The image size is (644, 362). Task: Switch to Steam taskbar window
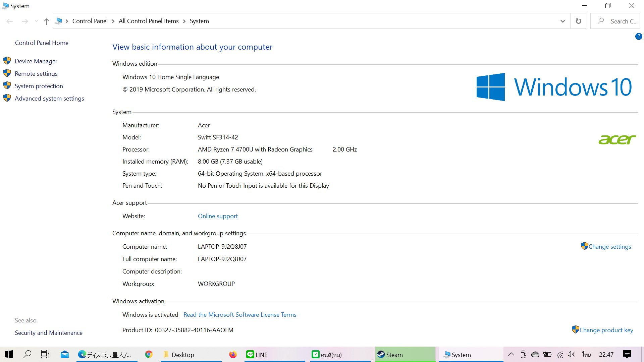click(x=405, y=354)
